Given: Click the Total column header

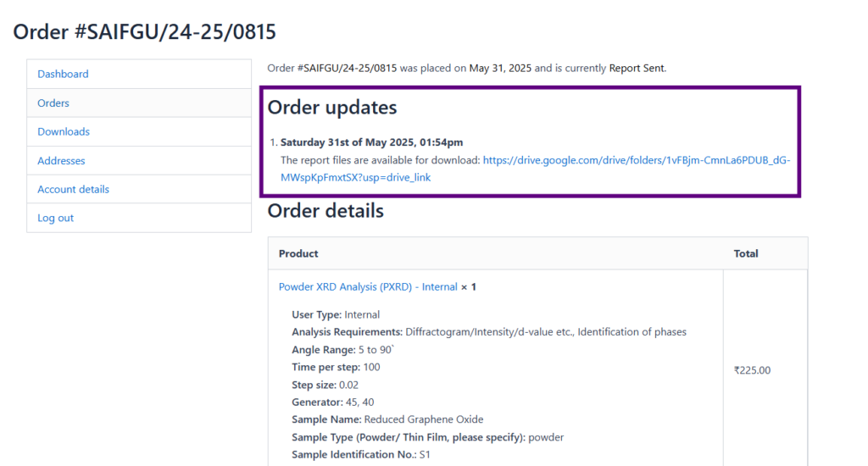Looking at the screenshot, I should point(746,253).
